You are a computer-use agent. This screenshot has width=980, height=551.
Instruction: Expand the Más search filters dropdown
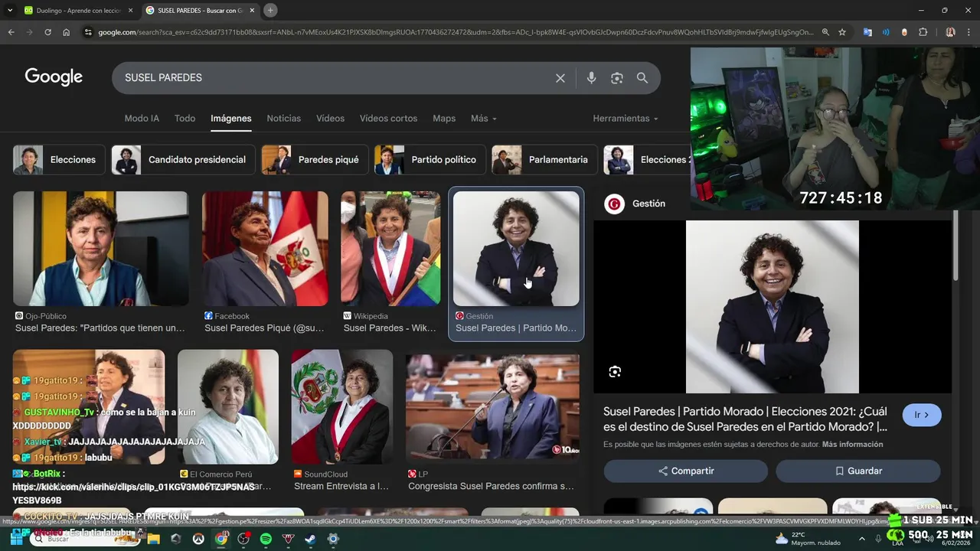[484, 119]
